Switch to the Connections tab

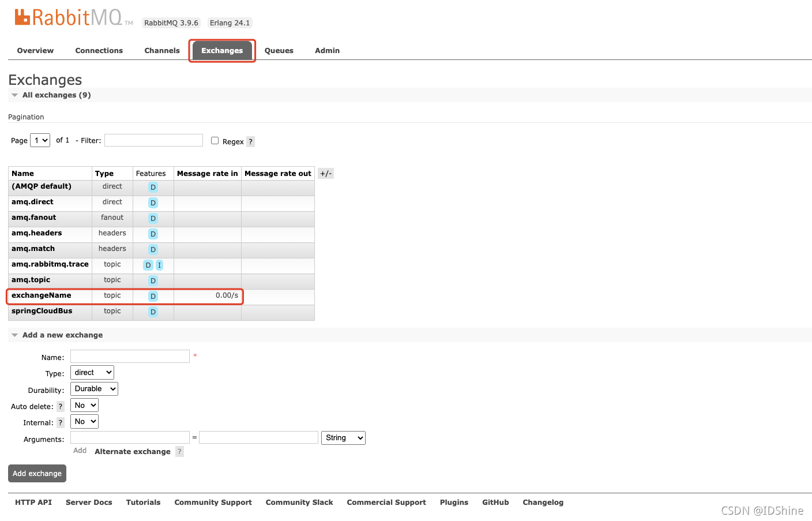pos(99,51)
